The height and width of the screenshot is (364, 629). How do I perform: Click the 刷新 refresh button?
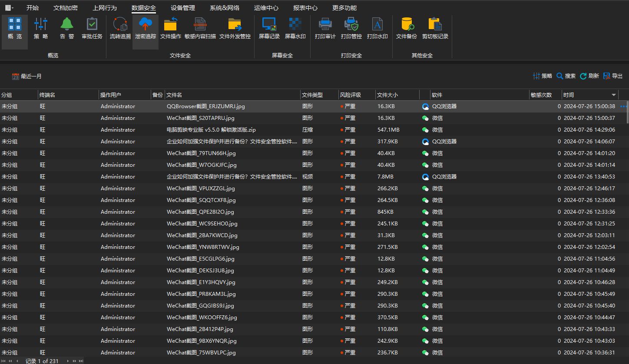pos(589,76)
